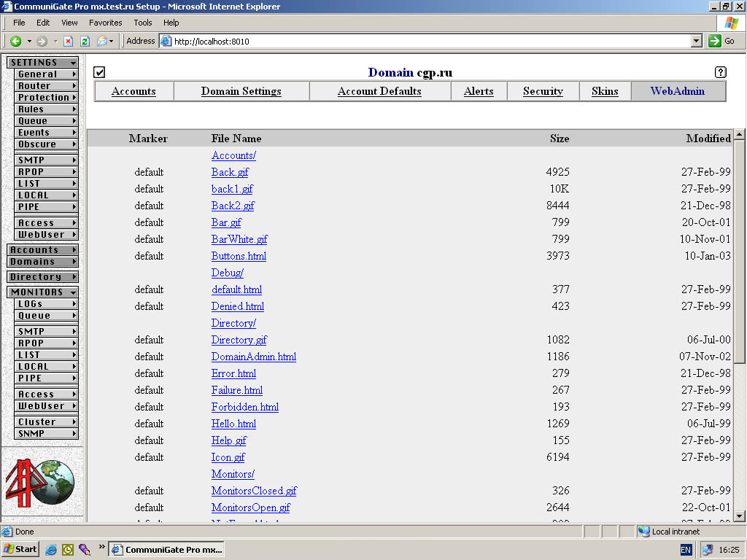Open the Cluster monitor sidebar item

pos(47,422)
